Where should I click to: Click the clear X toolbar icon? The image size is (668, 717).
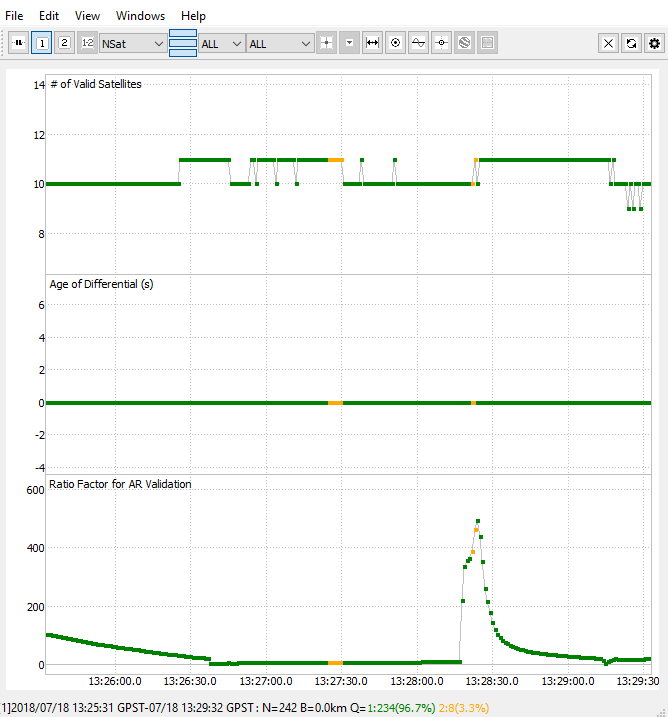[609, 43]
